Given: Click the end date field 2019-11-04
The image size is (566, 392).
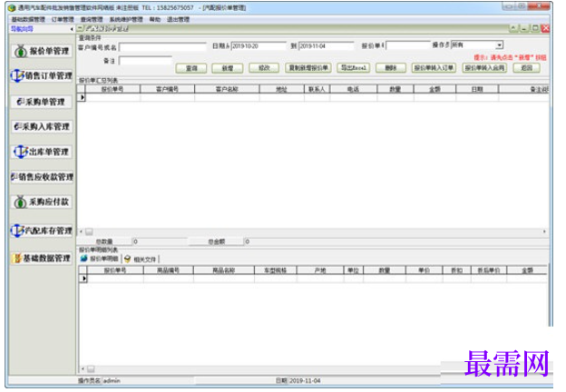Looking at the screenshot, I should click(x=327, y=46).
